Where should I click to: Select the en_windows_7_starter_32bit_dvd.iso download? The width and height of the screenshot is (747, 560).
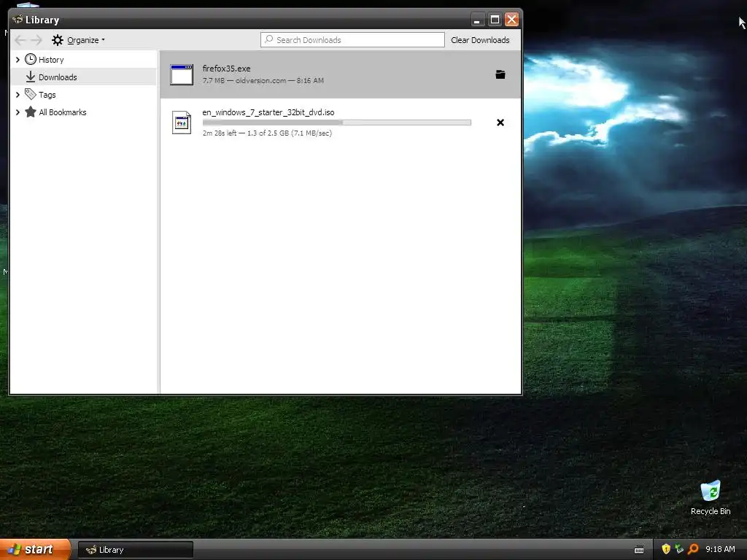340,122
